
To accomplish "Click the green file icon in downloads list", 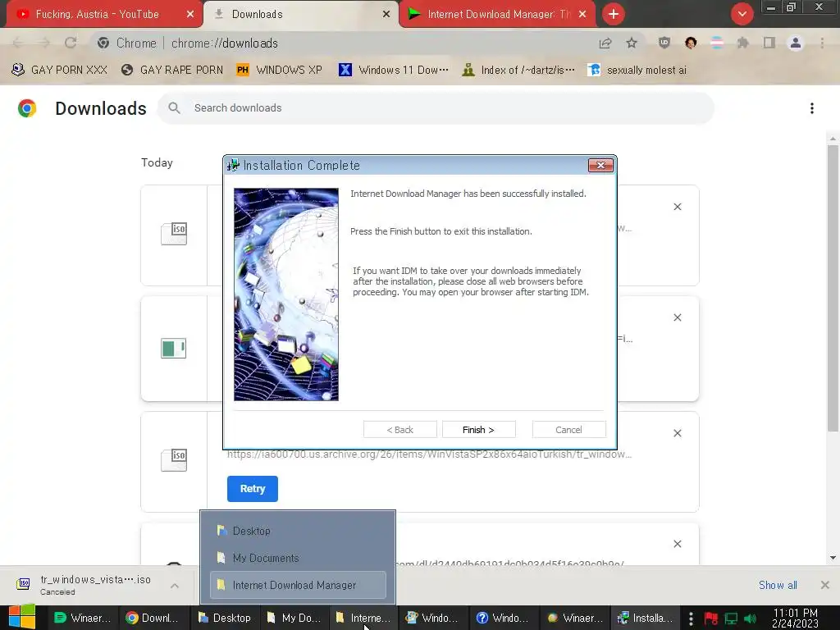I will (x=174, y=348).
